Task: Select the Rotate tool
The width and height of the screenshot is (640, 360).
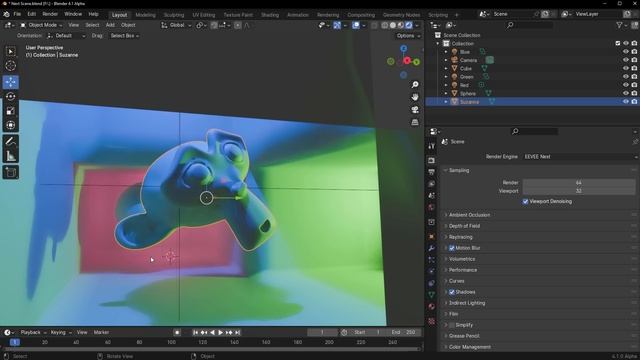Action: click(11, 96)
